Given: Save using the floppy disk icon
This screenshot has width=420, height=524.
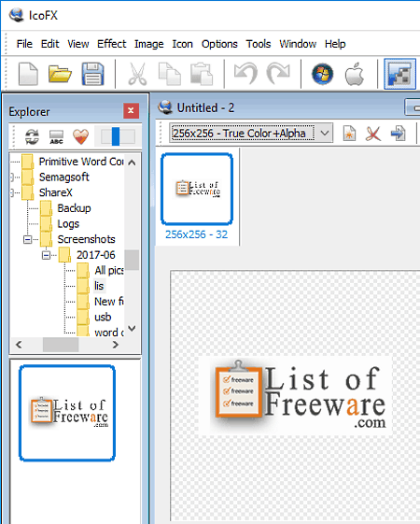Looking at the screenshot, I should 92,74.
